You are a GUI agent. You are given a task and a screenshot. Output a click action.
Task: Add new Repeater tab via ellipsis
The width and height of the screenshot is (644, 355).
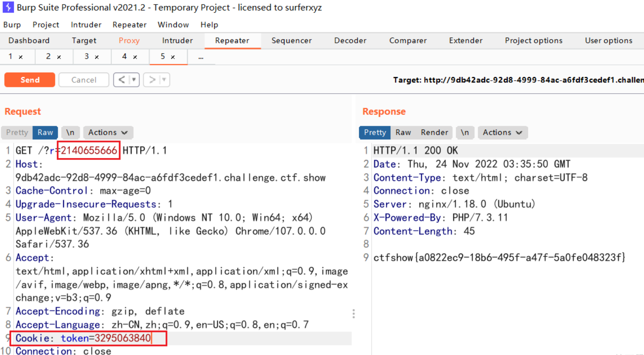(x=201, y=57)
